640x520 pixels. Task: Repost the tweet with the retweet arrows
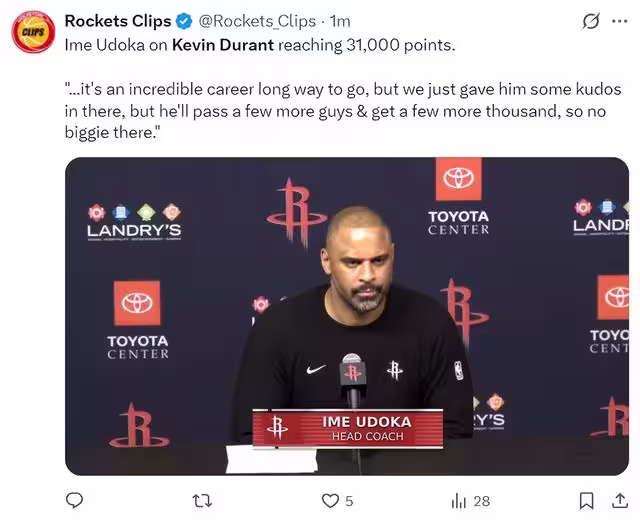pos(202,500)
